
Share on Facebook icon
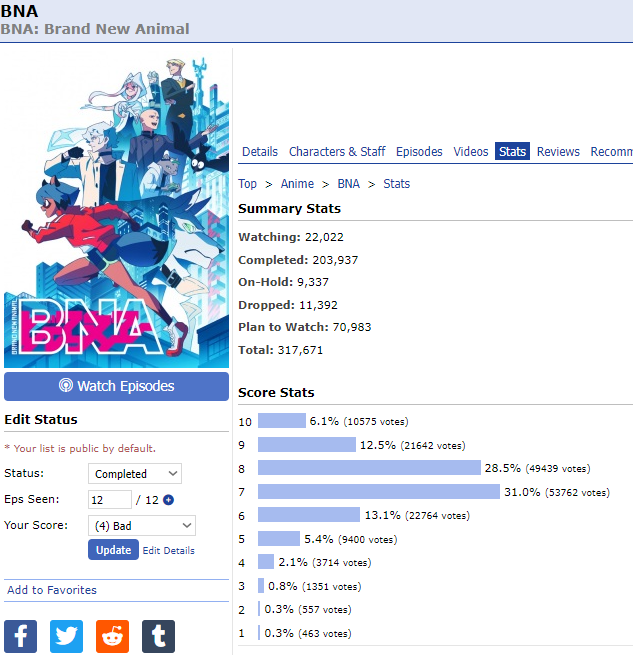20,636
